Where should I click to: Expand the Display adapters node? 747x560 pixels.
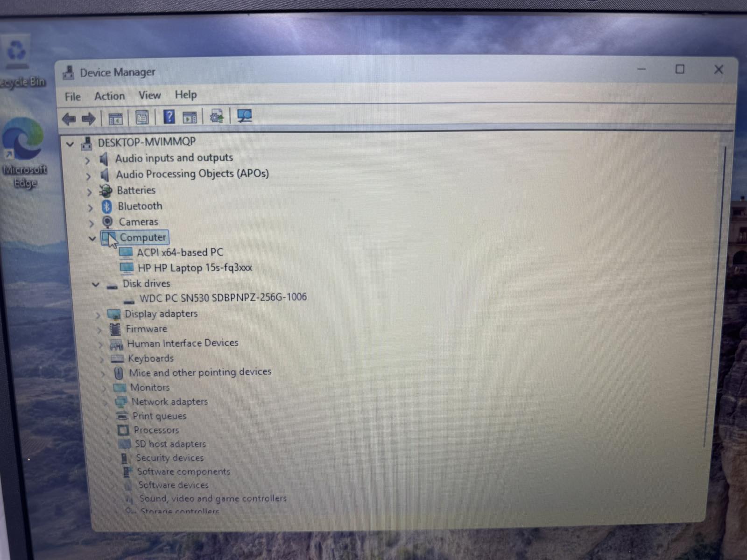coord(98,315)
